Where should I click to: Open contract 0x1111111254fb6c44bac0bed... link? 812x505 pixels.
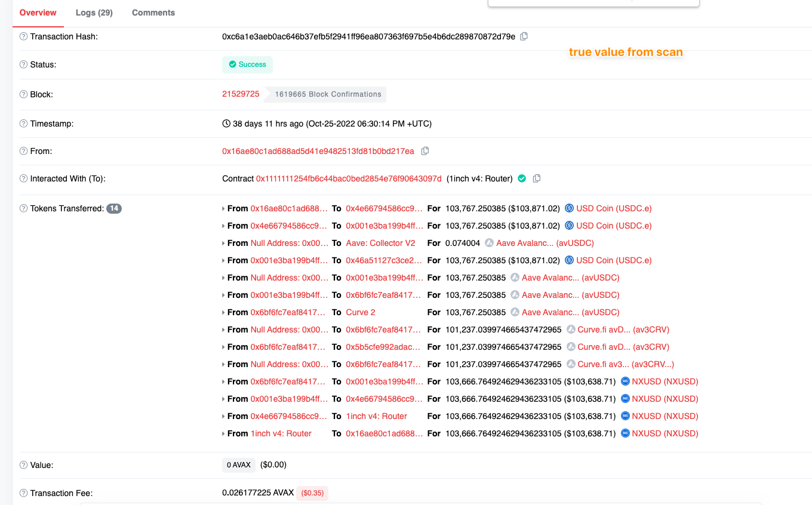pos(349,178)
